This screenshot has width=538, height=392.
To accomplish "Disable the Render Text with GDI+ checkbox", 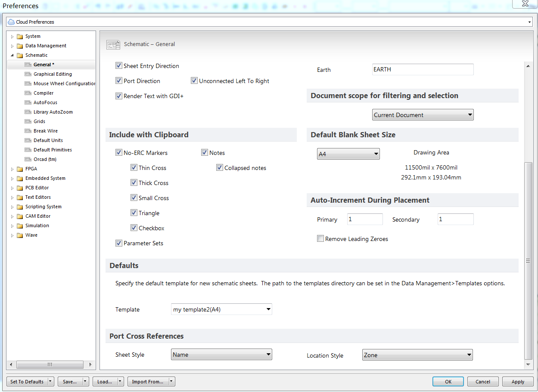I will coord(119,96).
